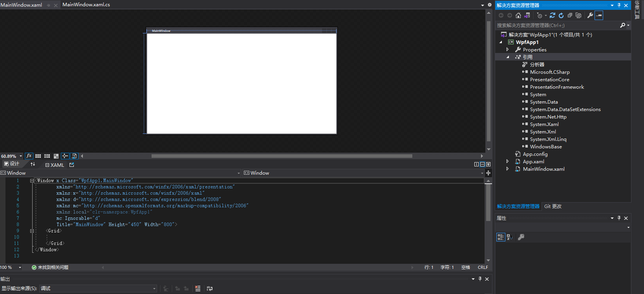Collapse the split pane icon
The width and height of the screenshot is (644, 294).
[488, 164]
